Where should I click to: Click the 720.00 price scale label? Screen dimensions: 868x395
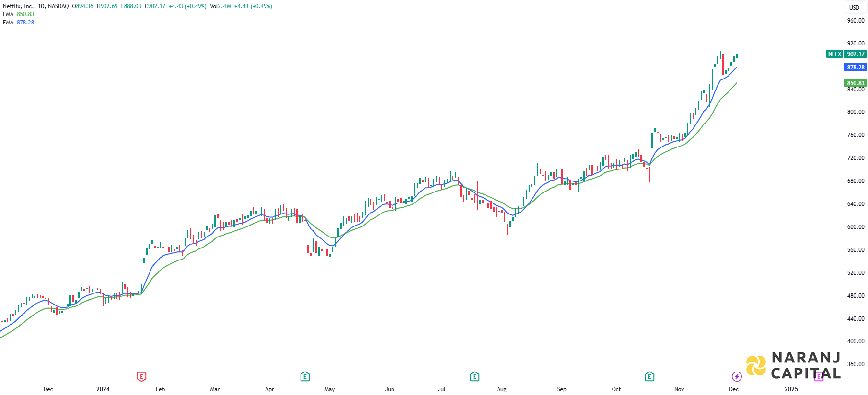coord(856,158)
